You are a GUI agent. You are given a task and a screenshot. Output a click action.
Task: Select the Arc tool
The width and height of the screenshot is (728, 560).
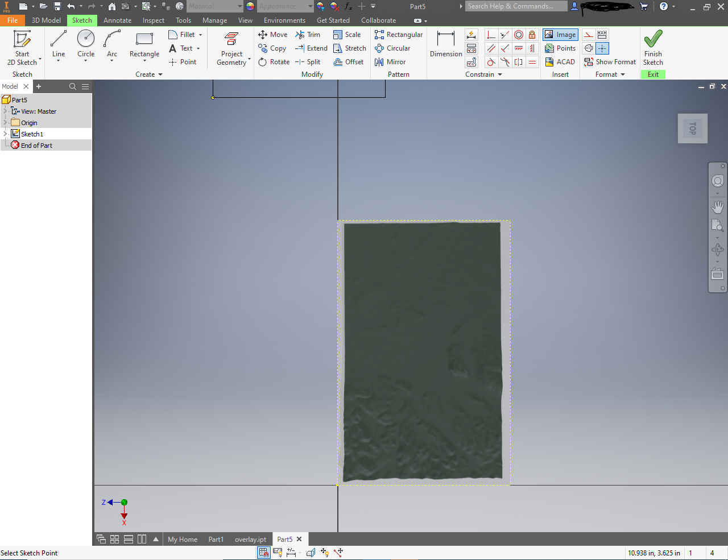(x=112, y=44)
